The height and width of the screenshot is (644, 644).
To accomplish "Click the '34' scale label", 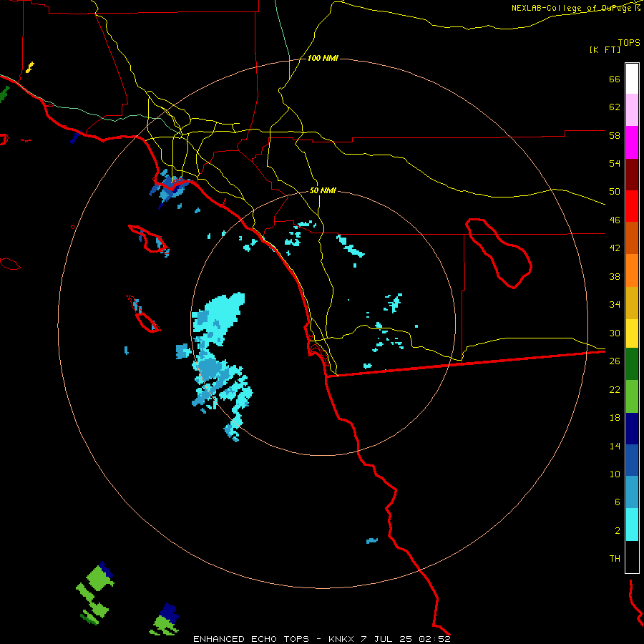I will [x=615, y=305].
